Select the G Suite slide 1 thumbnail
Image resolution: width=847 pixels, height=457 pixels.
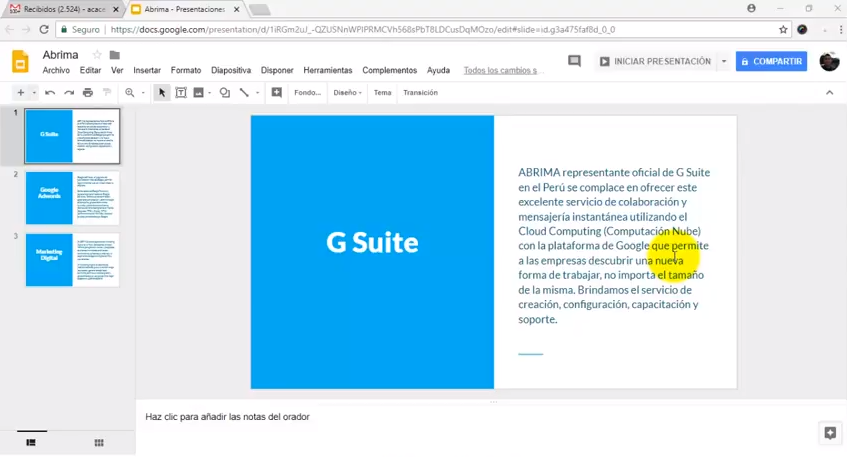coord(72,136)
